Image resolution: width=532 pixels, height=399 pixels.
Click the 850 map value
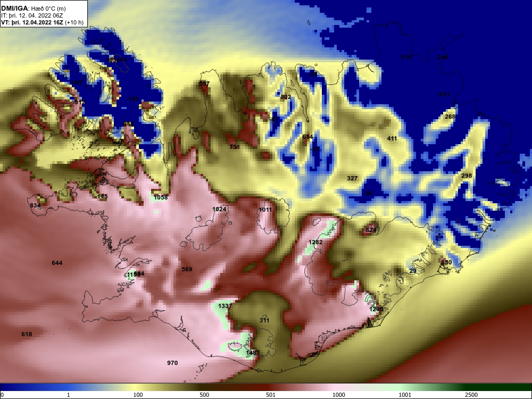point(446,263)
